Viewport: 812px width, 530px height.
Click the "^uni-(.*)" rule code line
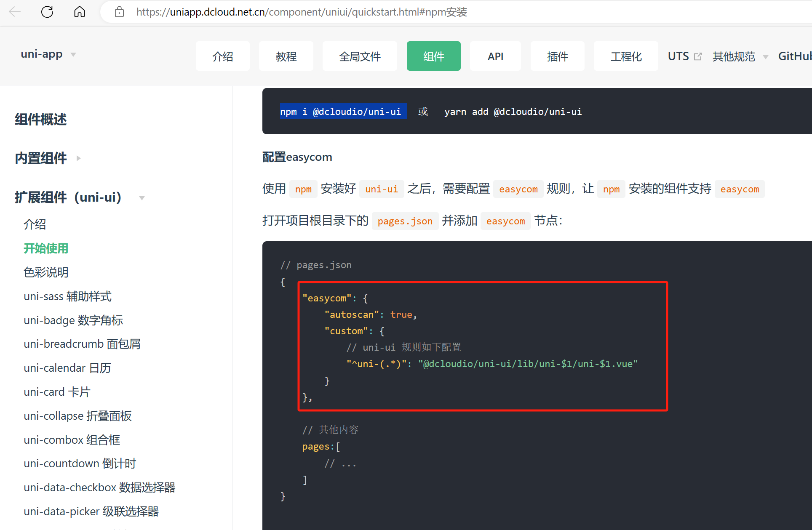(492, 364)
